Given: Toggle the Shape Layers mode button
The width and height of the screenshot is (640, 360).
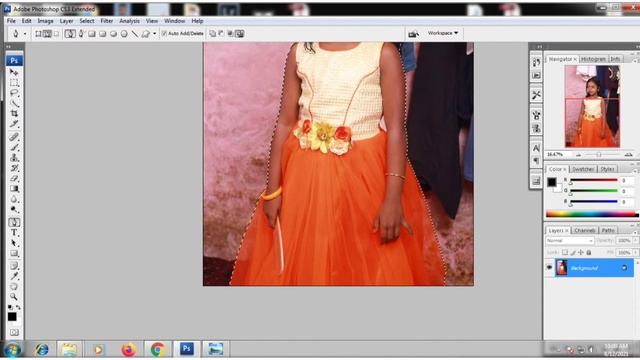Looking at the screenshot, I should click(x=38, y=34).
